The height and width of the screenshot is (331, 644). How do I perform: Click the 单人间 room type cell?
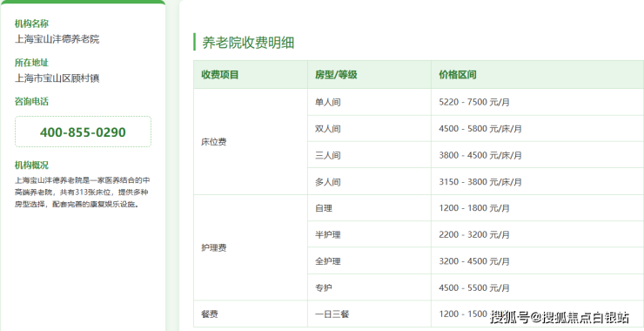(x=369, y=102)
